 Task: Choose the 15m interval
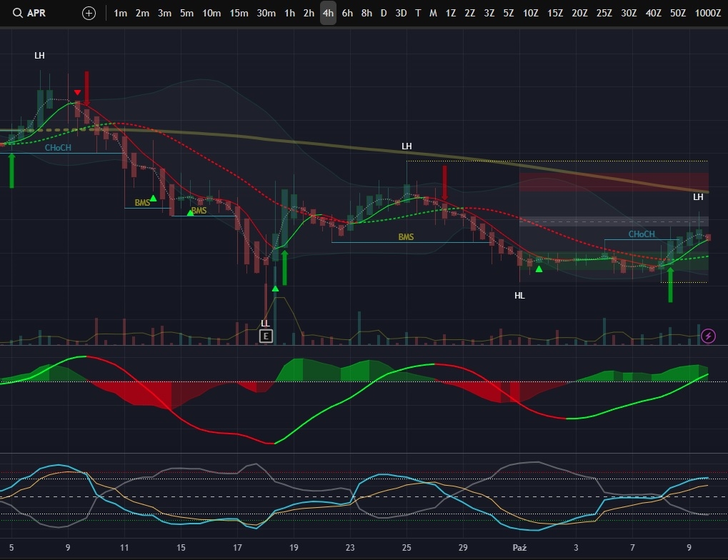[239, 13]
